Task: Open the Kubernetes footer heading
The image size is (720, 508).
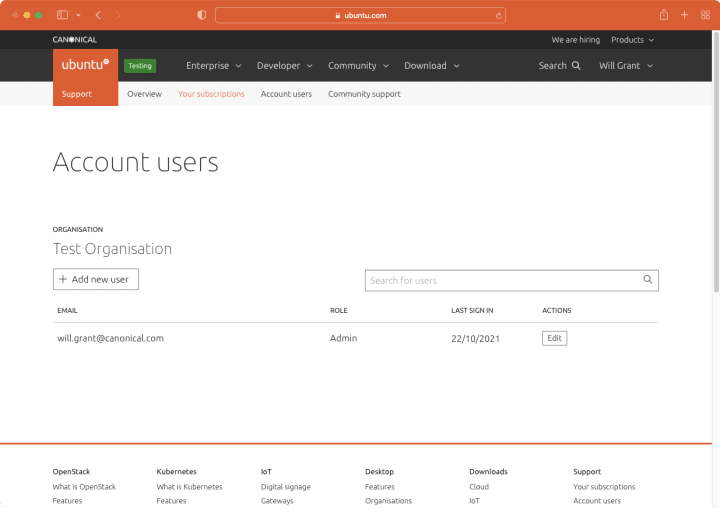Action: [x=176, y=472]
